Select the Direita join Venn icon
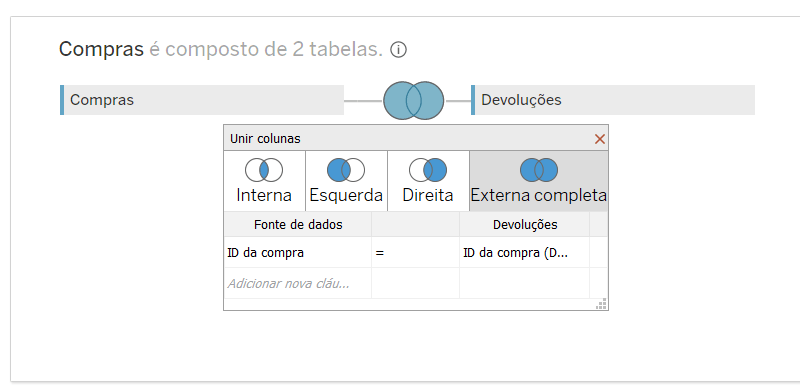Screen dimensions: 800x392 [x=428, y=170]
